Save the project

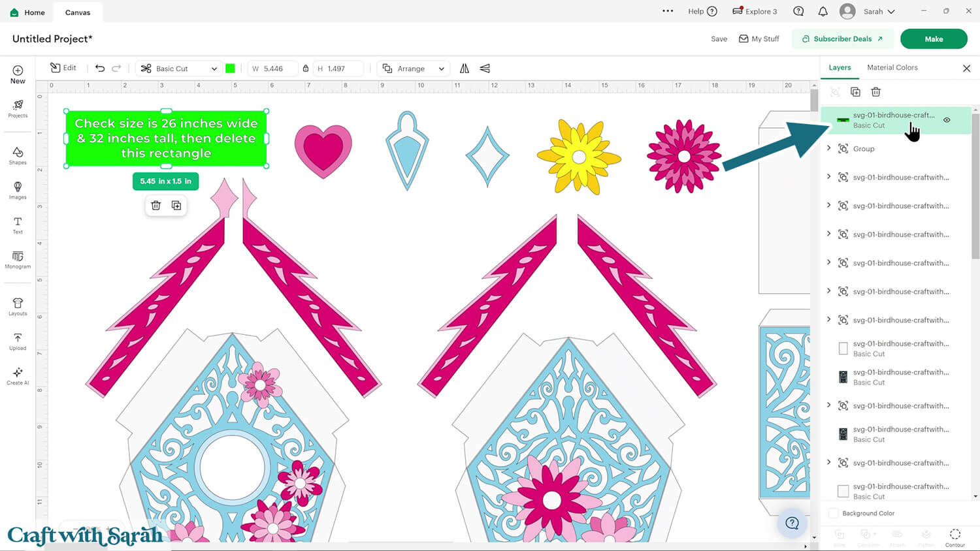(719, 39)
